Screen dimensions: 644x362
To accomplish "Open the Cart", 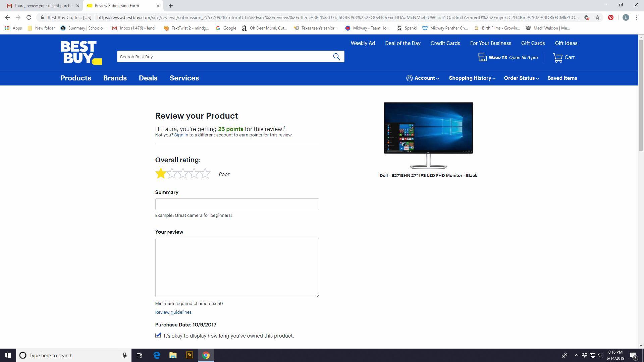I will pyautogui.click(x=563, y=57).
